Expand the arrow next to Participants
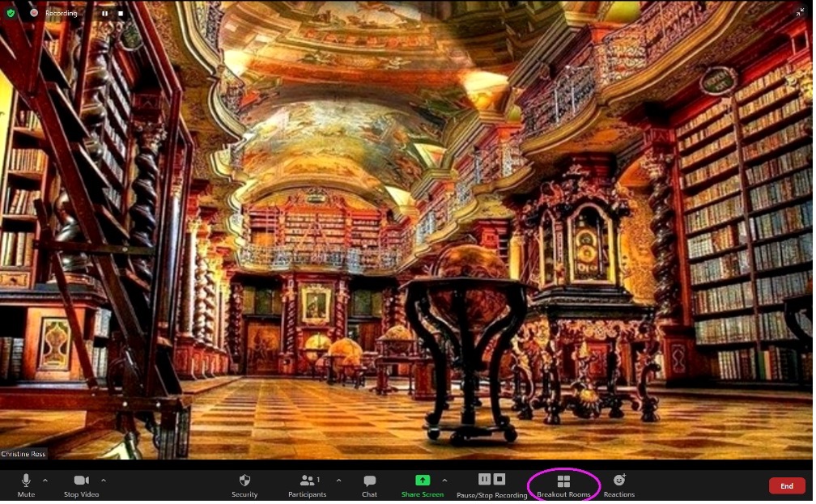Image resolution: width=816 pixels, height=504 pixels. (x=338, y=481)
